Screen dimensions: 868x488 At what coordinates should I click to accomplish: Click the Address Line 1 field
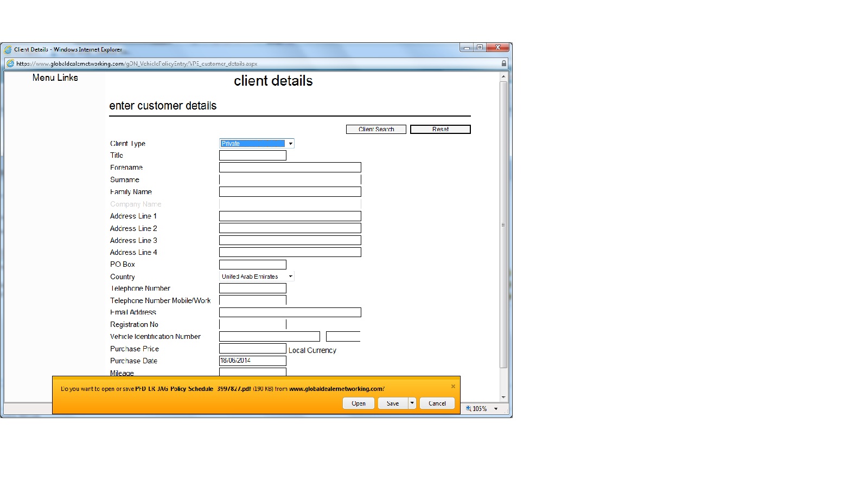[x=290, y=216]
